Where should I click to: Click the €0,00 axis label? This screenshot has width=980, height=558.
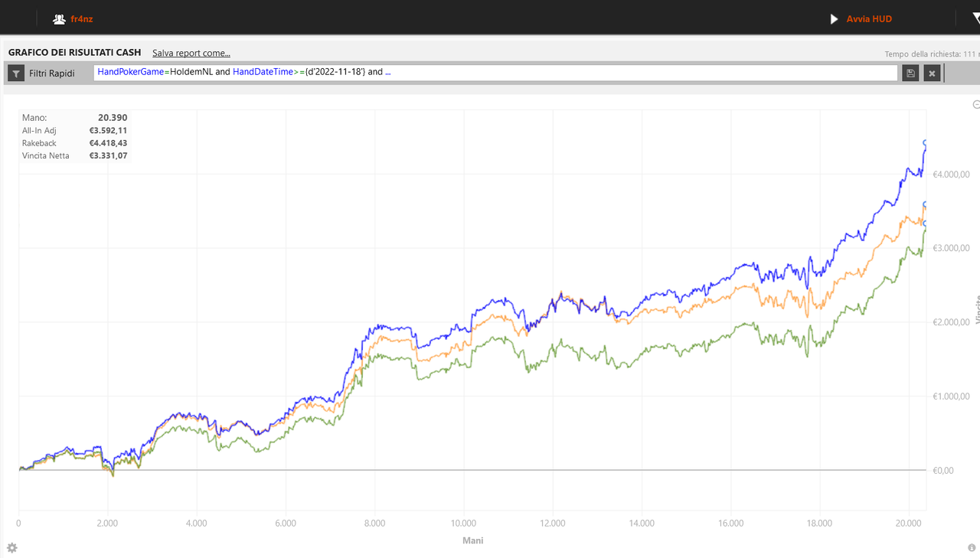point(942,471)
